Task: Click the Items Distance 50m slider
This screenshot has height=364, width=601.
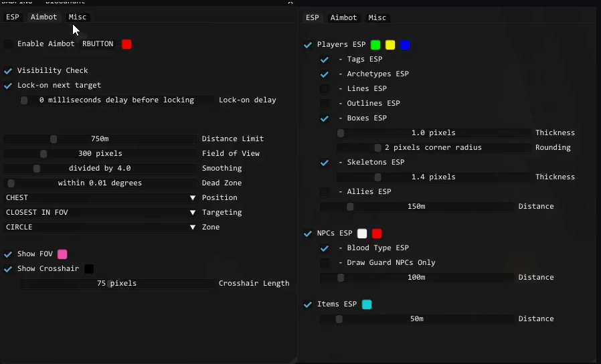Action: tap(417, 318)
